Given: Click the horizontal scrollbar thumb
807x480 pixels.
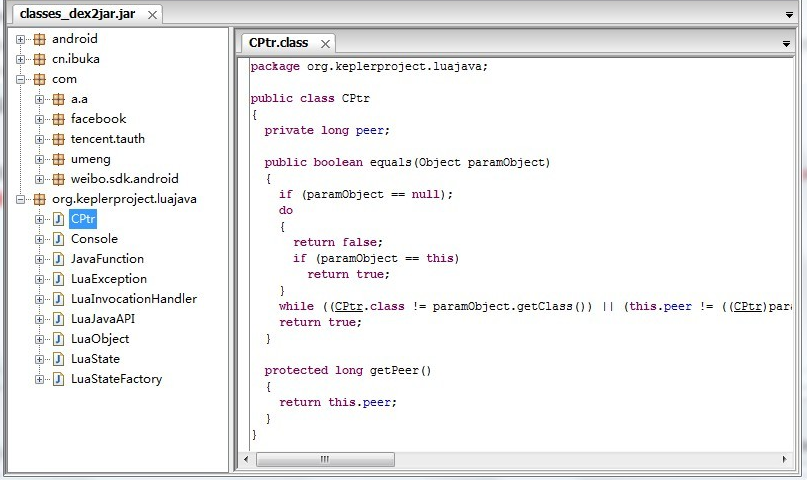Looking at the screenshot, I should (325, 459).
